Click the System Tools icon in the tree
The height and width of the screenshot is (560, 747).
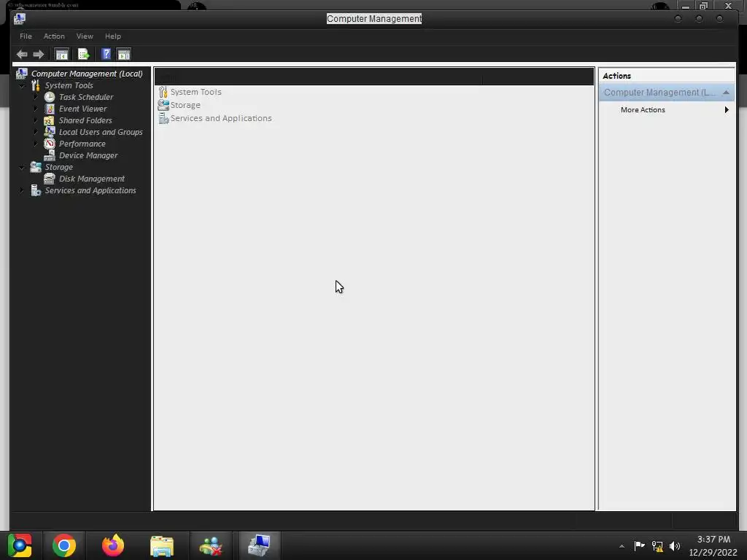click(x=36, y=86)
